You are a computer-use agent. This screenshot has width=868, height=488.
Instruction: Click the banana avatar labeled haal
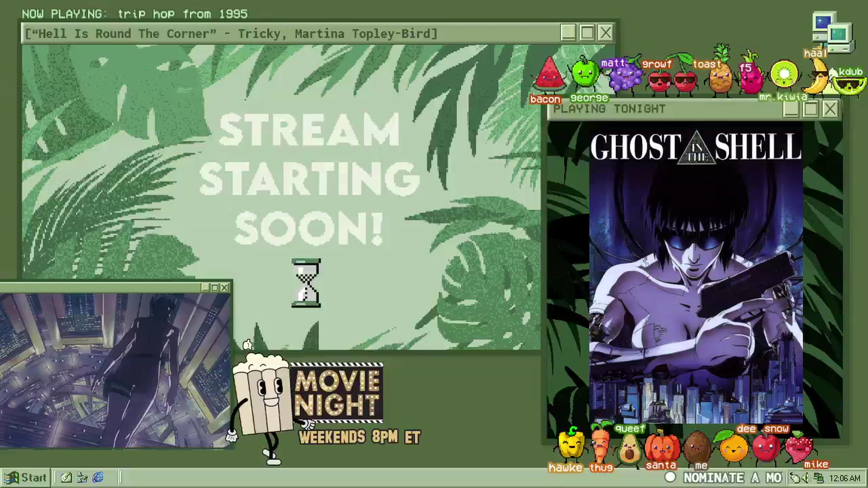click(817, 76)
